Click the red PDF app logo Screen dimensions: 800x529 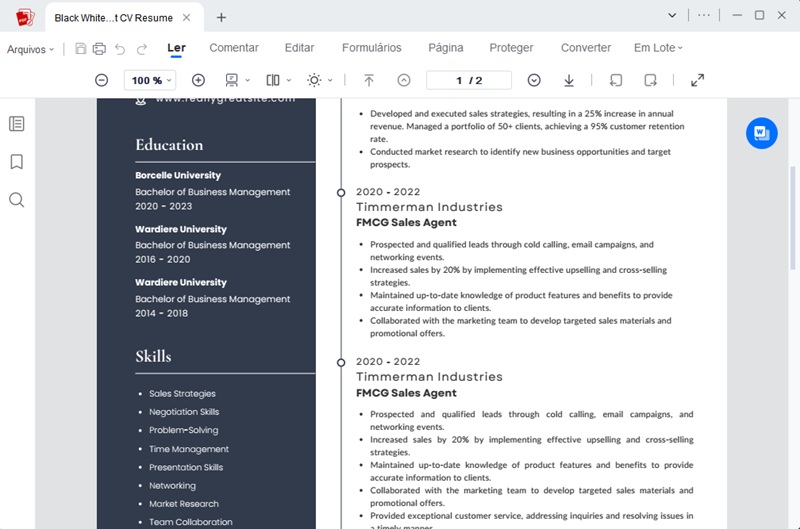25,18
